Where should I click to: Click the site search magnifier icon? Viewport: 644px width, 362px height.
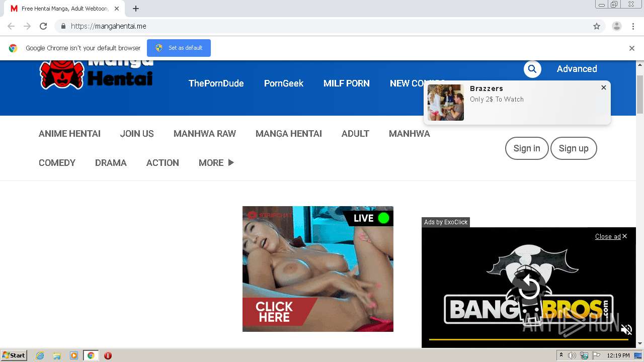coord(532,69)
